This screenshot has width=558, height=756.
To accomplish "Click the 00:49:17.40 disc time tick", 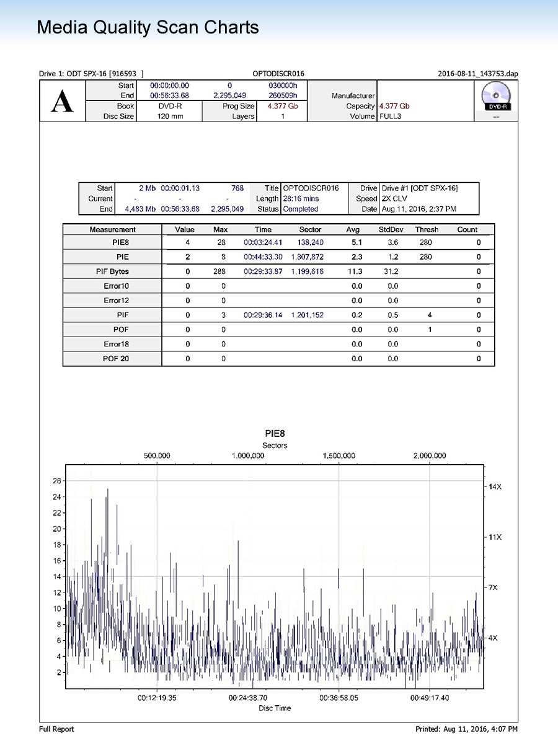I will coord(430,698).
